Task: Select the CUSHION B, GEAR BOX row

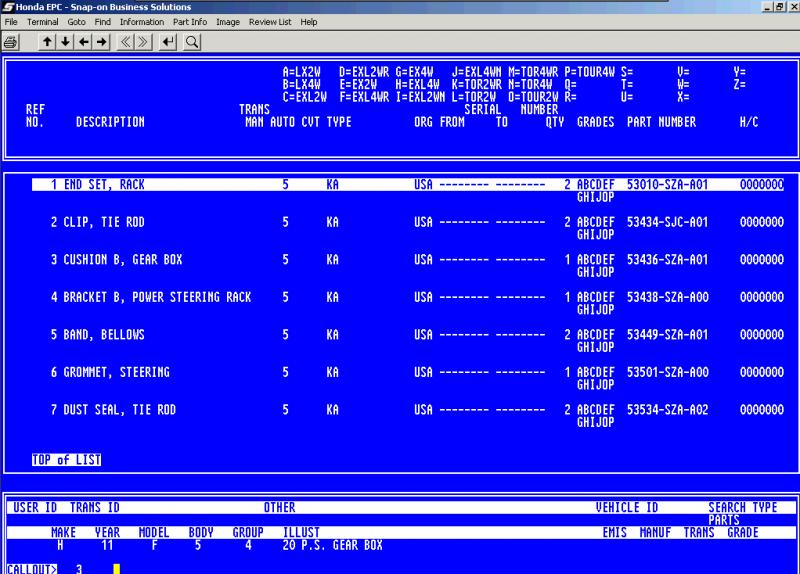Action: pyautogui.click(x=408, y=260)
